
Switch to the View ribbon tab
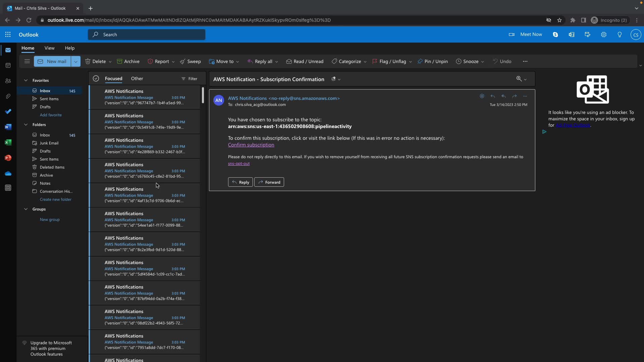pos(49,48)
